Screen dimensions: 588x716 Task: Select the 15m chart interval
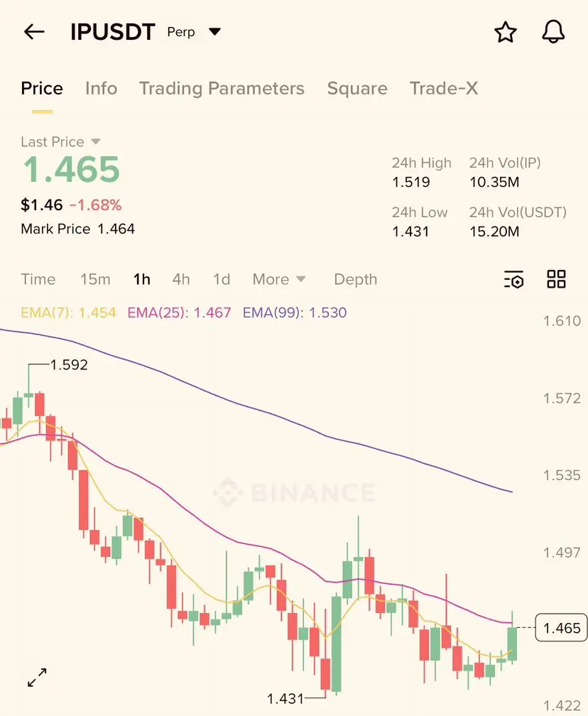pyautogui.click(x=95, y=279)
